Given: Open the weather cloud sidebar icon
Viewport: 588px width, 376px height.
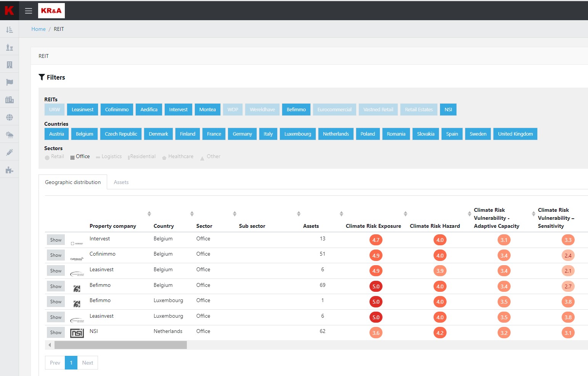Looking at the screenshot, I should [10, 135].
